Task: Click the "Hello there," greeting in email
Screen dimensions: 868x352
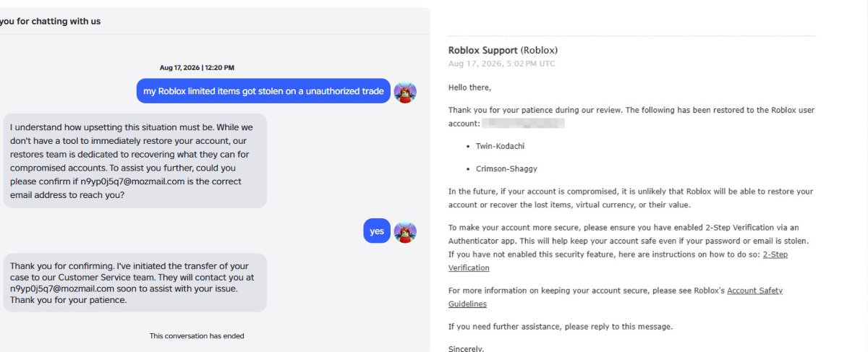Action: coord(469,87)
